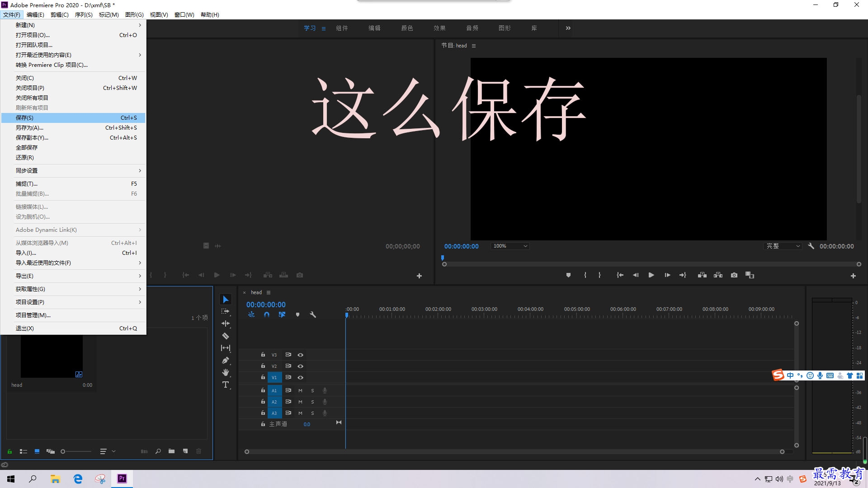
Task: Open Program monitor button editor plus
Action: tap(853, 276)
